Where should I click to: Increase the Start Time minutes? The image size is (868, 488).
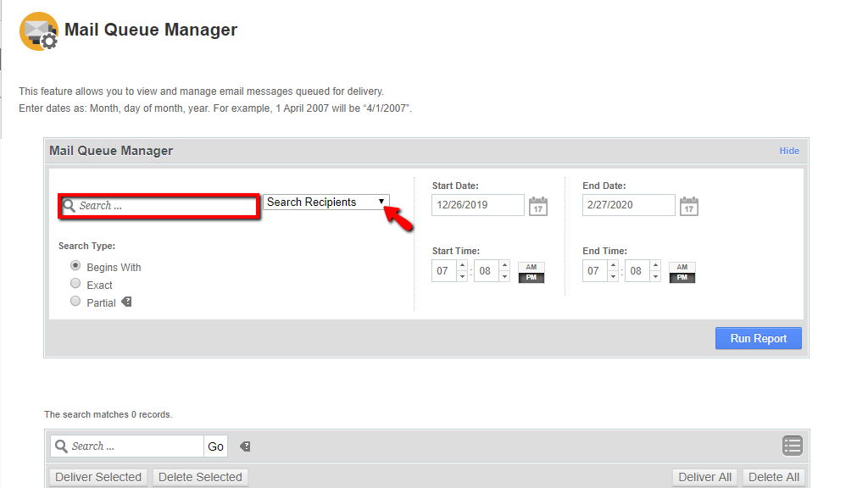click(504, 265)
